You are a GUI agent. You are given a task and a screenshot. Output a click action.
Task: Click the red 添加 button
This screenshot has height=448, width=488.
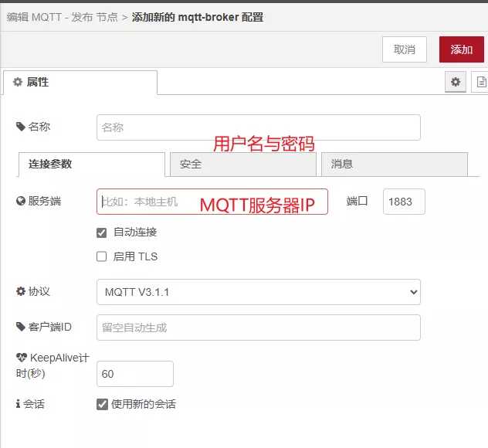click(461, 49)
